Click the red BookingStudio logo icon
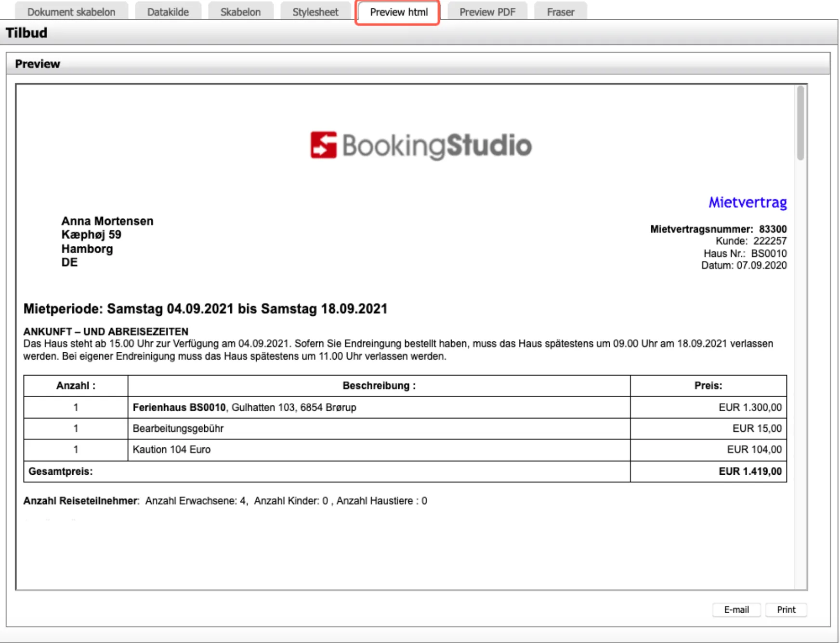Screen dimensions: 840x643 (323, 145)
